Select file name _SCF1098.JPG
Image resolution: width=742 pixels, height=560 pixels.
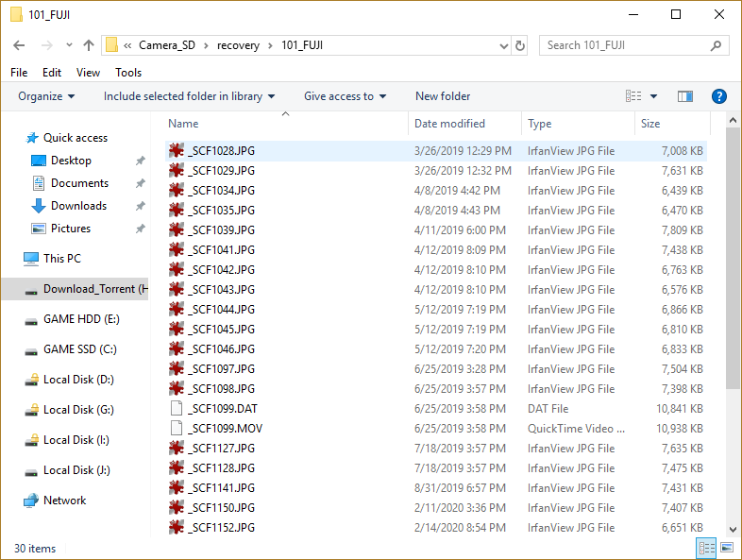coord(222,389)
